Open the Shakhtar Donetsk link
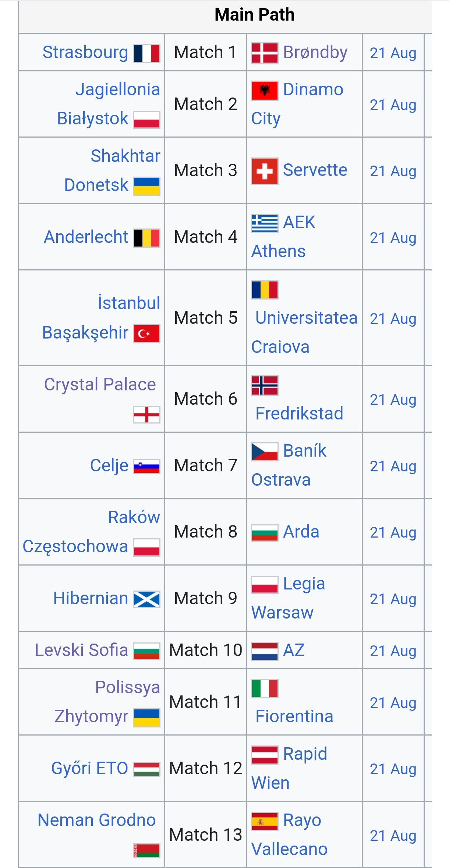The width and height of the screenshot is (449, 868). coord(112,170)
